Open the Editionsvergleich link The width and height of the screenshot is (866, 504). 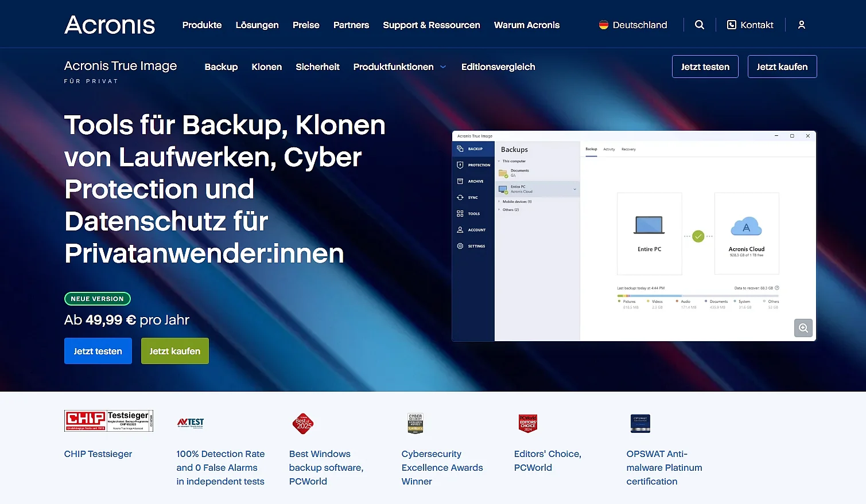[x=498, y=67]
